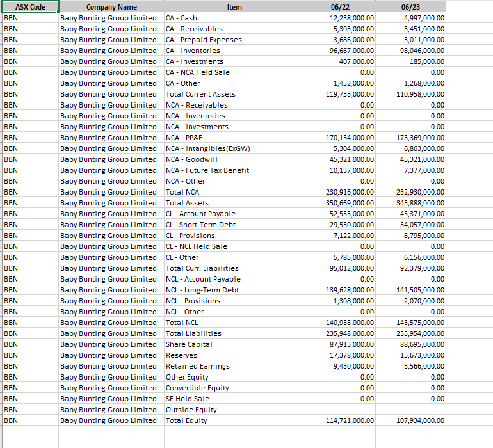493x448 pixels.
Task: Select the 5,303,000.00 receivables value
Action: coord(340,29)
